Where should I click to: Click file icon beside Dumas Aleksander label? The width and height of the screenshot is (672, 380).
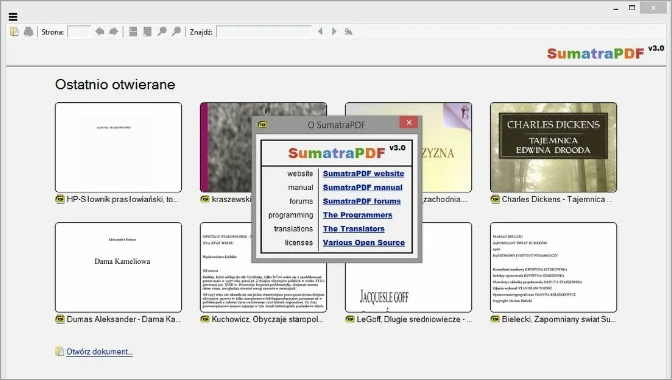60,319
